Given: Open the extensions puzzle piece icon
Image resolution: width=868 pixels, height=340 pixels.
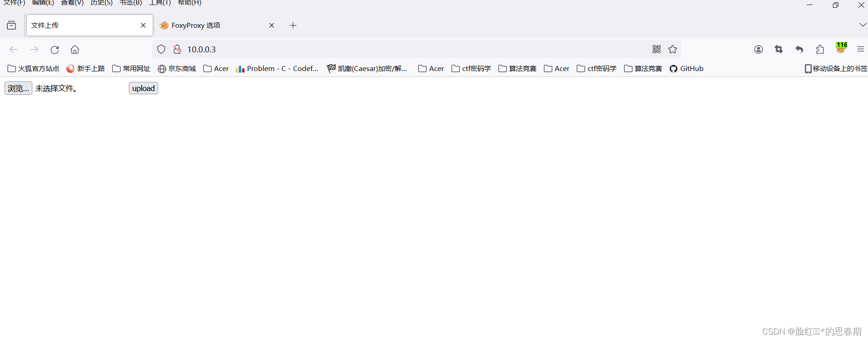Looking at the screenshot, I should (x=820, y=50).
